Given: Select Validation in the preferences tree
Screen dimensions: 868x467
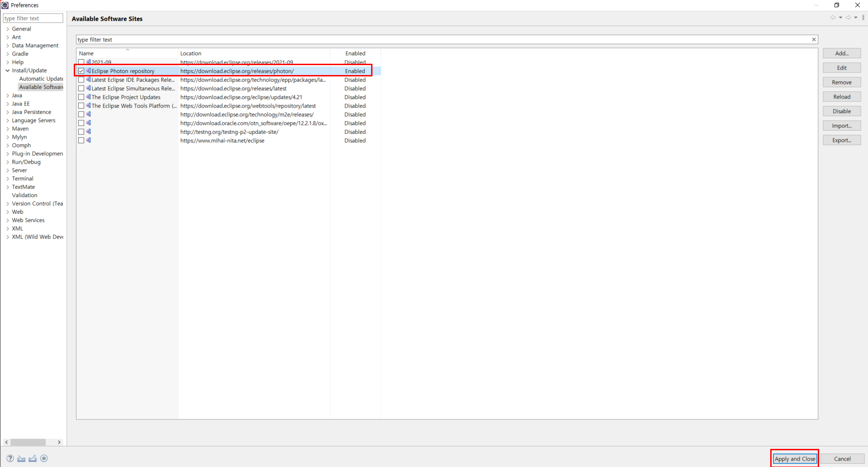Looking at the screenshot, I should point(24,195).
